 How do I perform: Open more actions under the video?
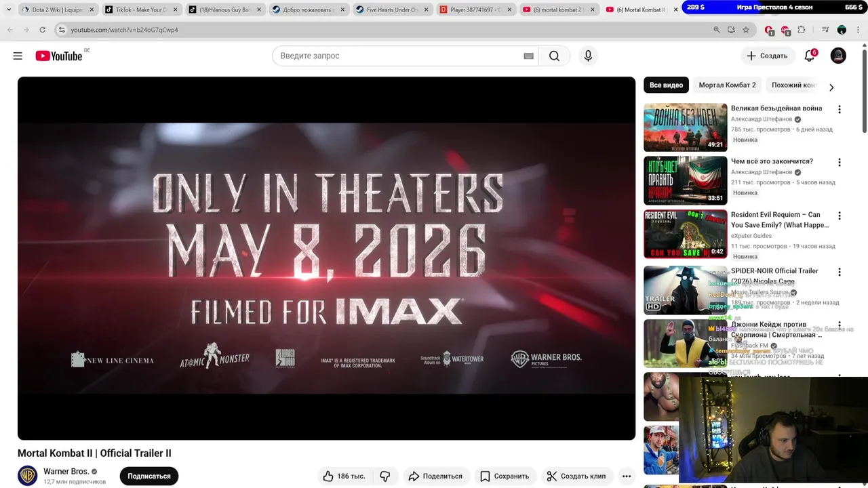627,476
